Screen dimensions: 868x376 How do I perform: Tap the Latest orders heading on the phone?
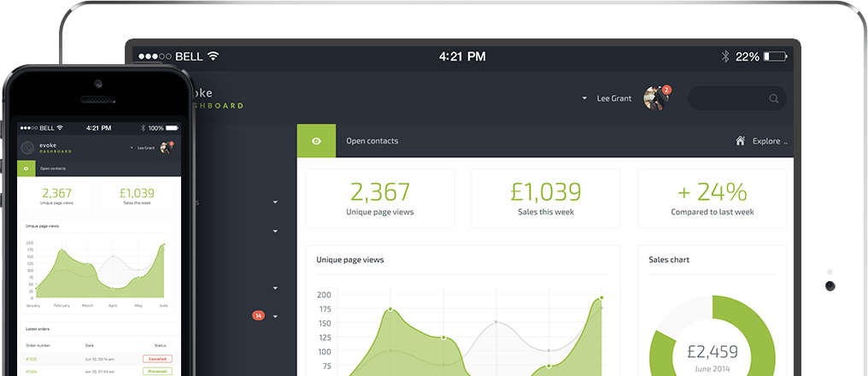click(x=38, y=329)
